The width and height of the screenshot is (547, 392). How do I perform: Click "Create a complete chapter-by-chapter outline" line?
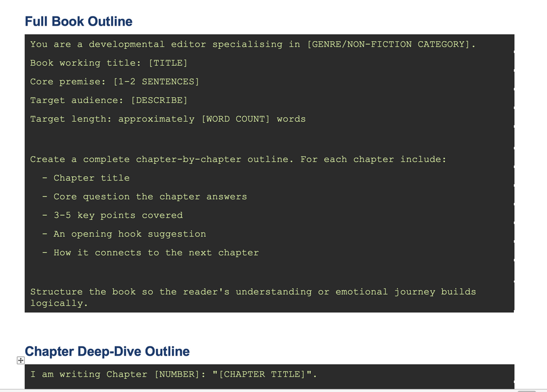(x=238, y=159)
